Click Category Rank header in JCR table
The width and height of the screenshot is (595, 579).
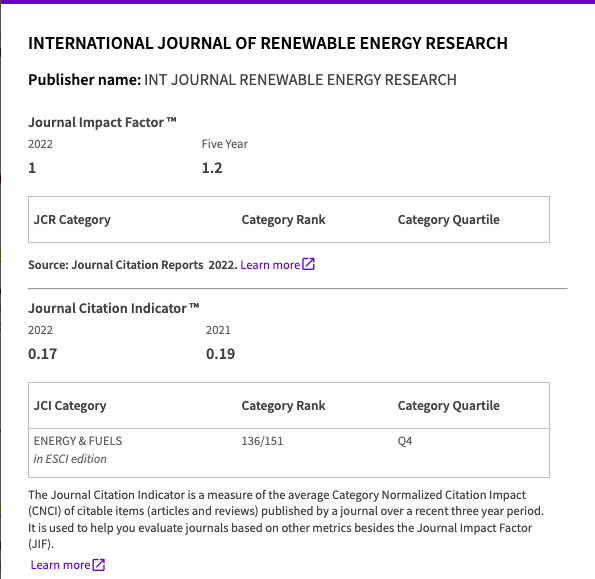pyautogui.click(x=283, y=220)
